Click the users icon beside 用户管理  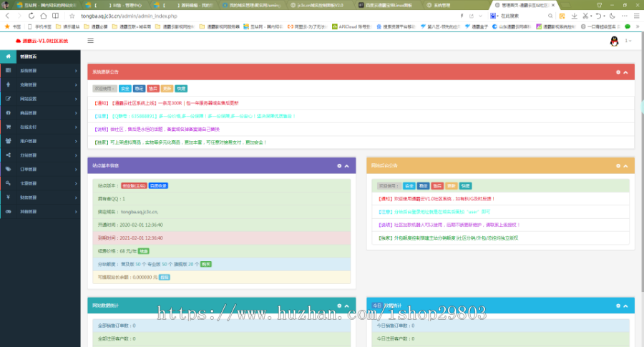pos(8,141)
